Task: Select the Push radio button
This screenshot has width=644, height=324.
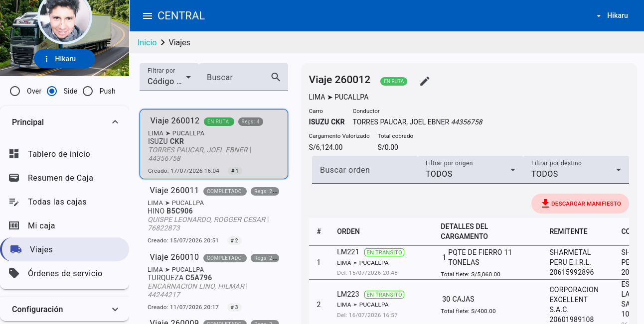Action: 88,91
